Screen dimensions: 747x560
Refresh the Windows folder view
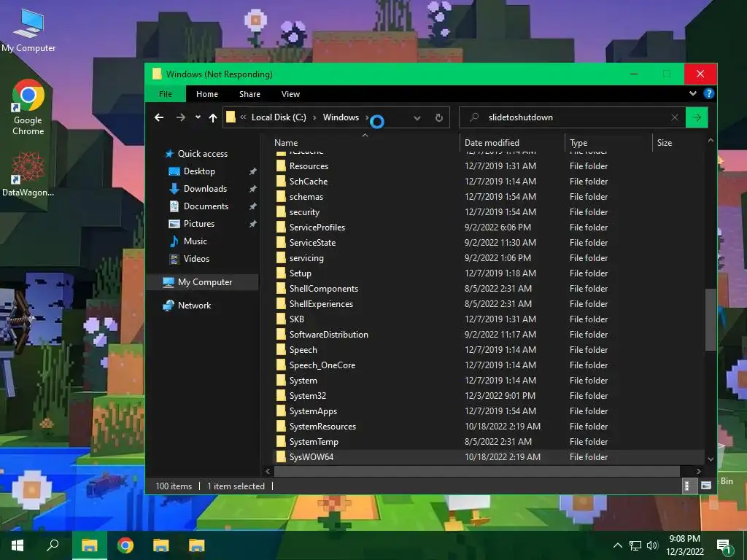click(438, 117)
